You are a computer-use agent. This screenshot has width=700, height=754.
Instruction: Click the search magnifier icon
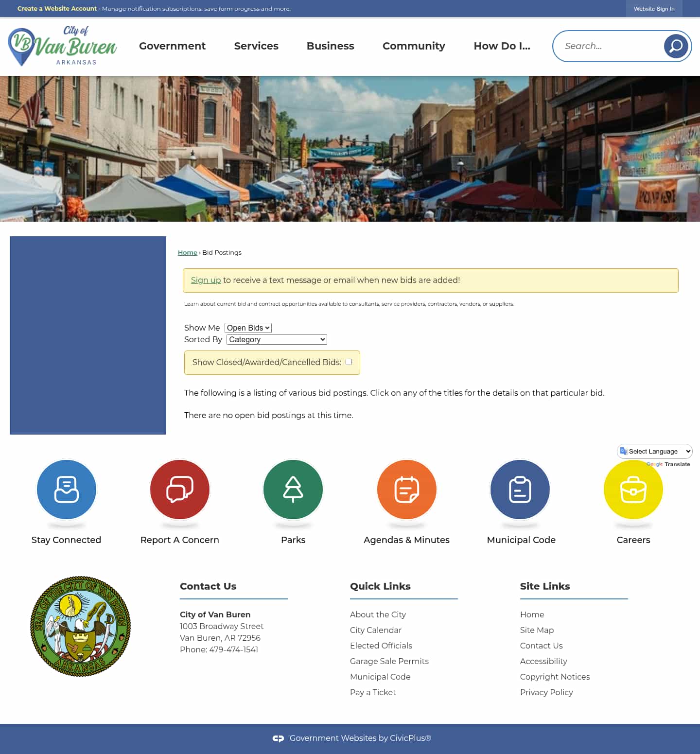(x=676, y=46)
